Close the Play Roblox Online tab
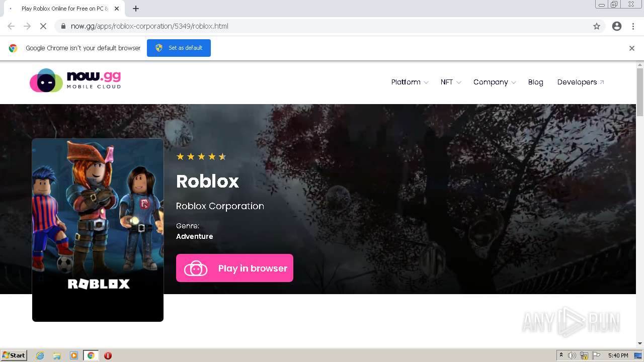This screenshot has height=362, width=644. coord(117,9)
